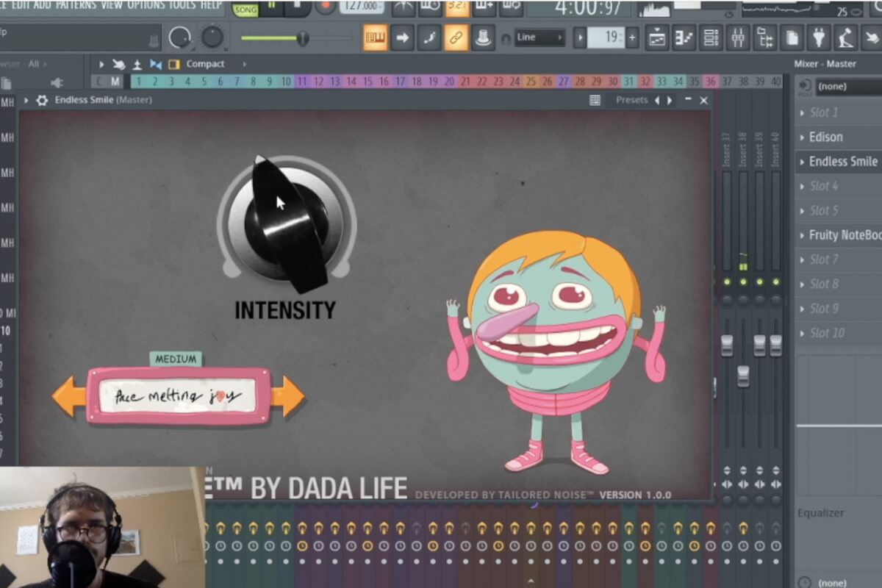The image size is (882, 588).
Task: Click the plug icon in the toolbar
Action: click(819, 37)
